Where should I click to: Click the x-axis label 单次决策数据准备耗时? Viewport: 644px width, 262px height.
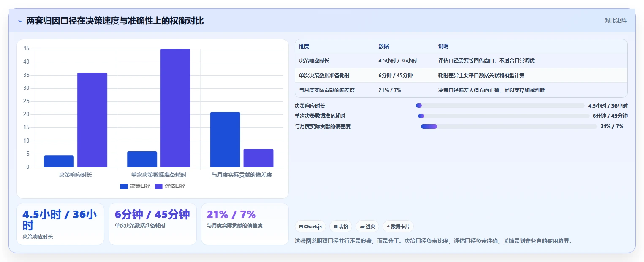[158, 175]
